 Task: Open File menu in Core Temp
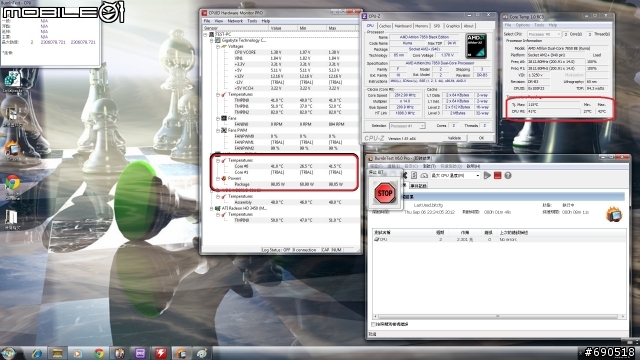pyautogui.click(x=508, y=25)
